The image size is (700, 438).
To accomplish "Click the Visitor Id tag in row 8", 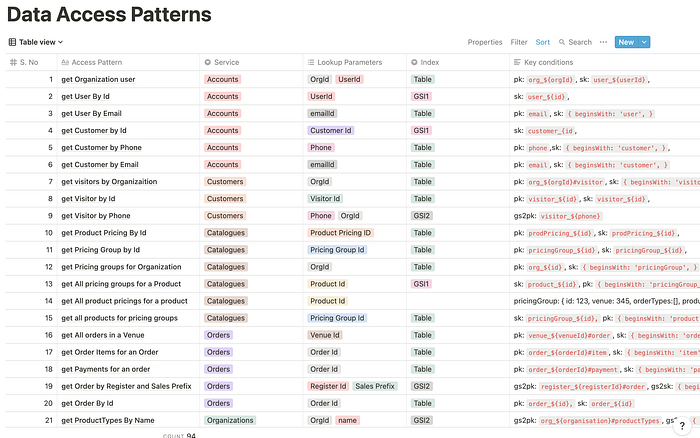I will (x=325, y=199).
